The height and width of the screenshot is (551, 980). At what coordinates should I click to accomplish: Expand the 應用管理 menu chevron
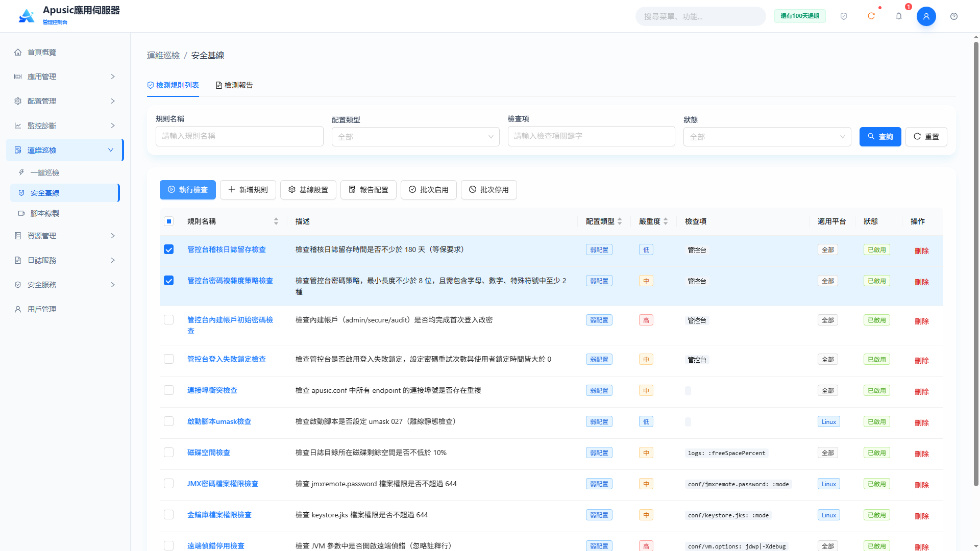(x=113, y=77)
